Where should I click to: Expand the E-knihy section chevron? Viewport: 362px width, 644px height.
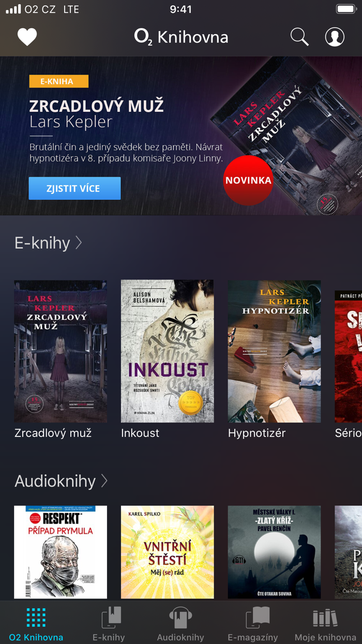tap(79, 242)
